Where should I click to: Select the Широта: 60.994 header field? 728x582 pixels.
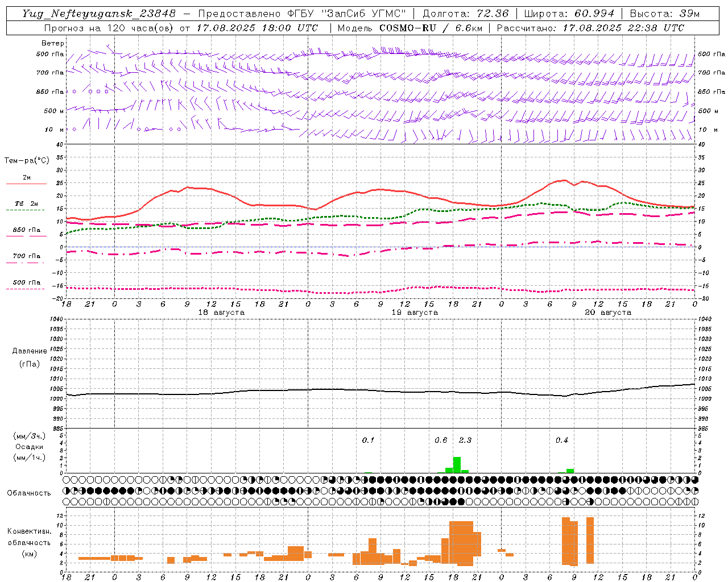(569, 14)
